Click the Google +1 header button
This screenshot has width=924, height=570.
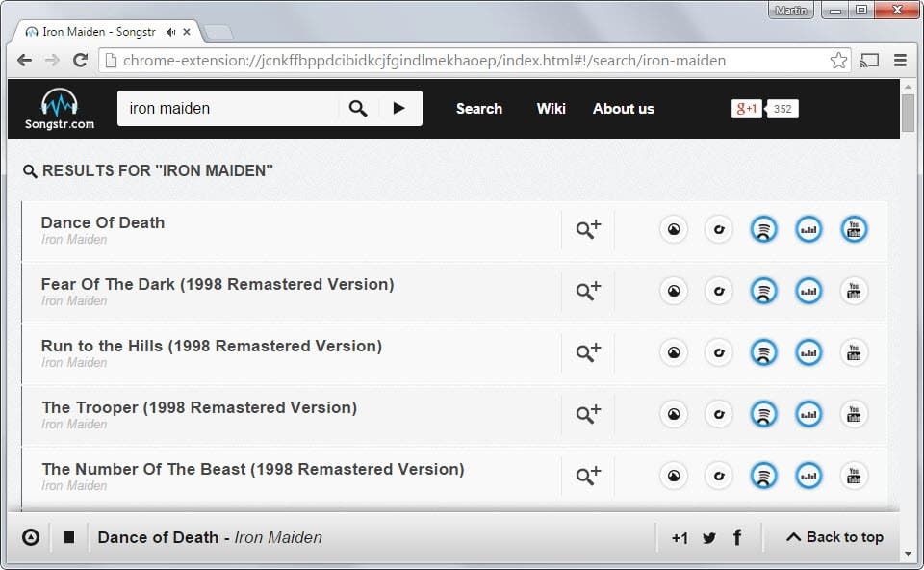[747, 109]
